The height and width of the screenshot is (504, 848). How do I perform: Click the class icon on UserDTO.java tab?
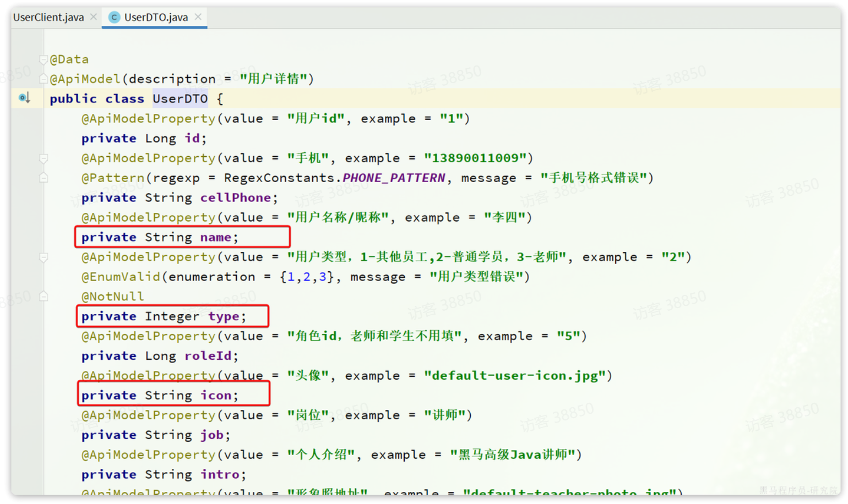tap(114, 18)
